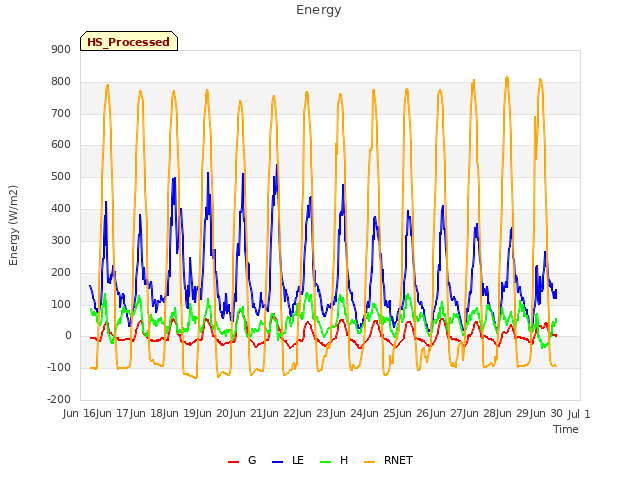Click the Jul 1 x-axis date label
The image size is (640, 480).
coord(579,414)
